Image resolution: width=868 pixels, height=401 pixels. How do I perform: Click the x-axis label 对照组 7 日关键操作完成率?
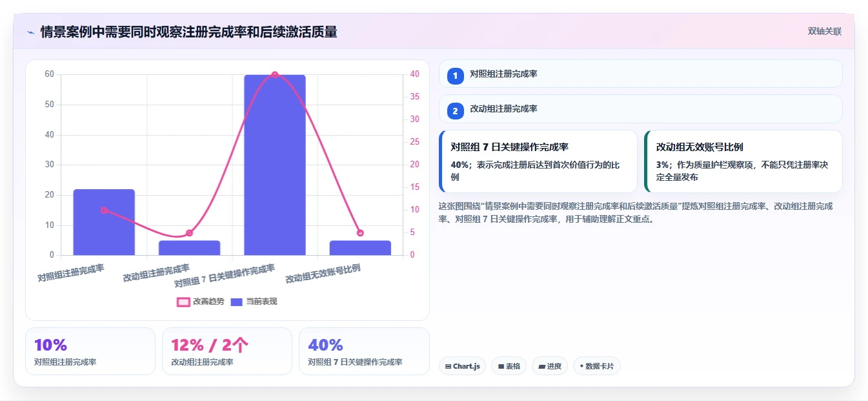coord(225,276)
